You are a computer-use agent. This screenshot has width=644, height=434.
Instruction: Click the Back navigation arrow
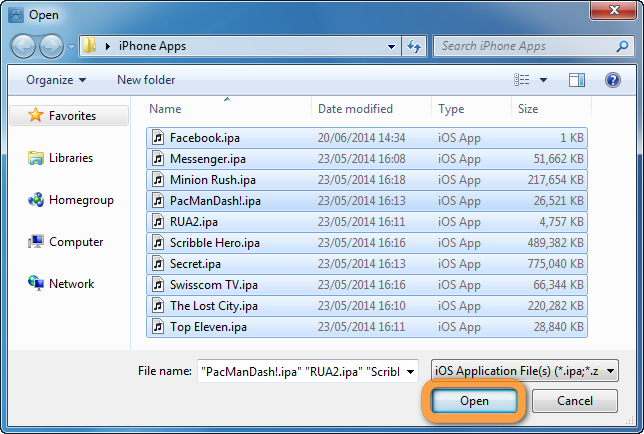(x=23, y=46)
